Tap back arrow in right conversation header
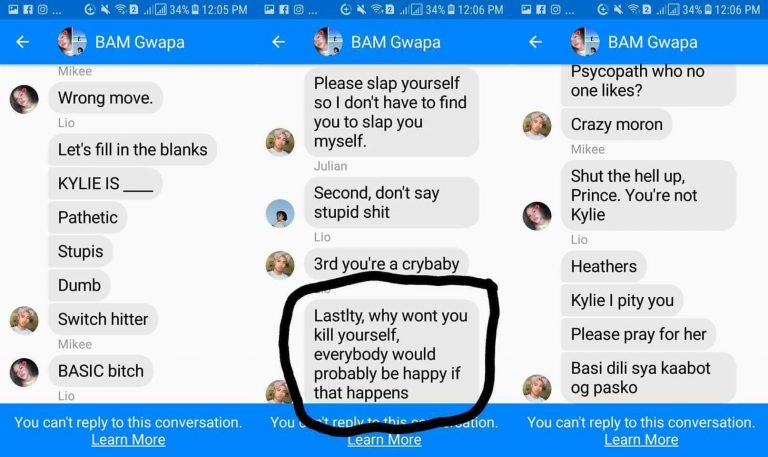This screenshot has width=768, height=457. pos(535,42)
